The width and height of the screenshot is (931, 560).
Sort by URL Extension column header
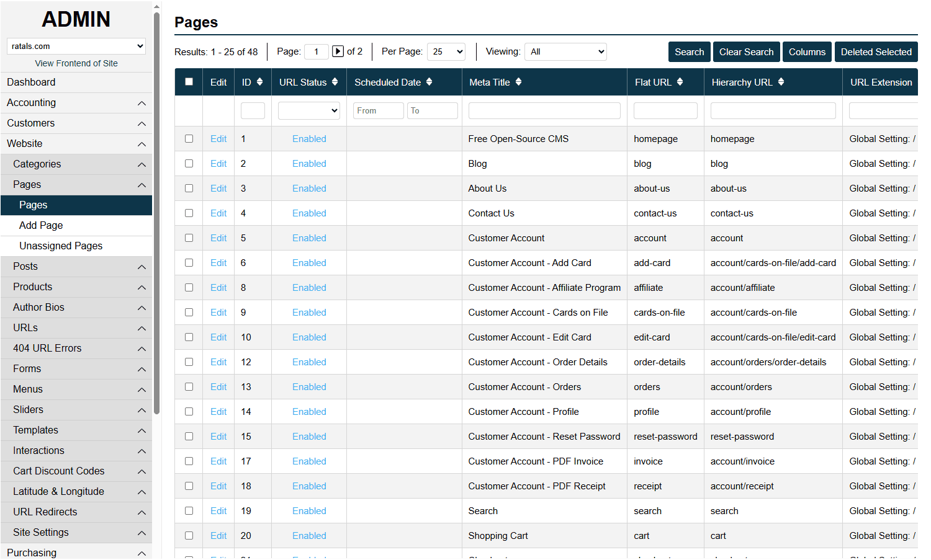(x=881, y=82)
